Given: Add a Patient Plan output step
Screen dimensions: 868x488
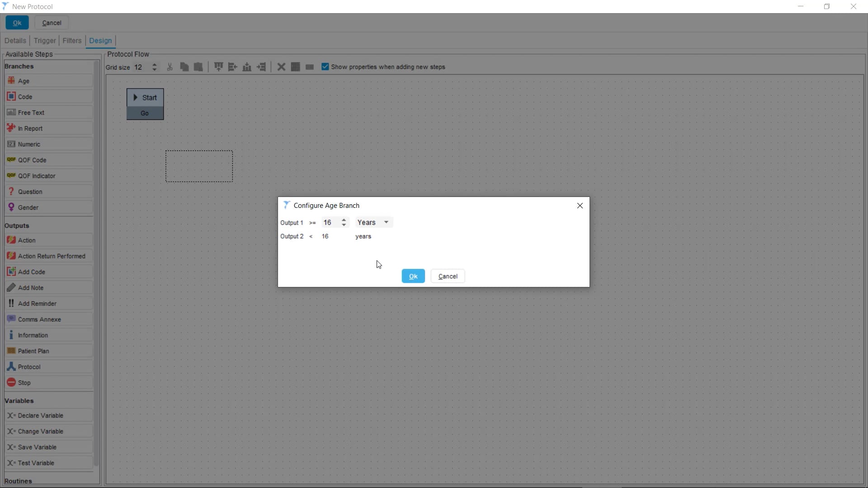Looking at the screenshot, I should tap(49, 351).
